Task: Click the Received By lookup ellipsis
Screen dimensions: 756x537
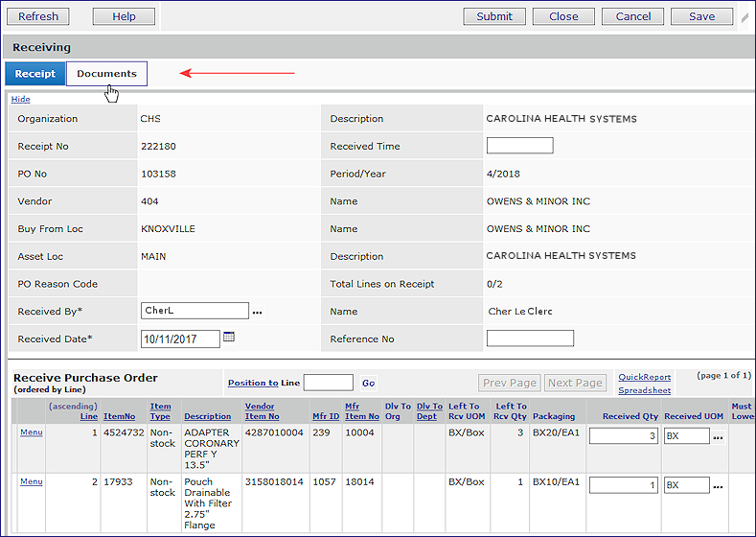Action: (x=257, y=312)
